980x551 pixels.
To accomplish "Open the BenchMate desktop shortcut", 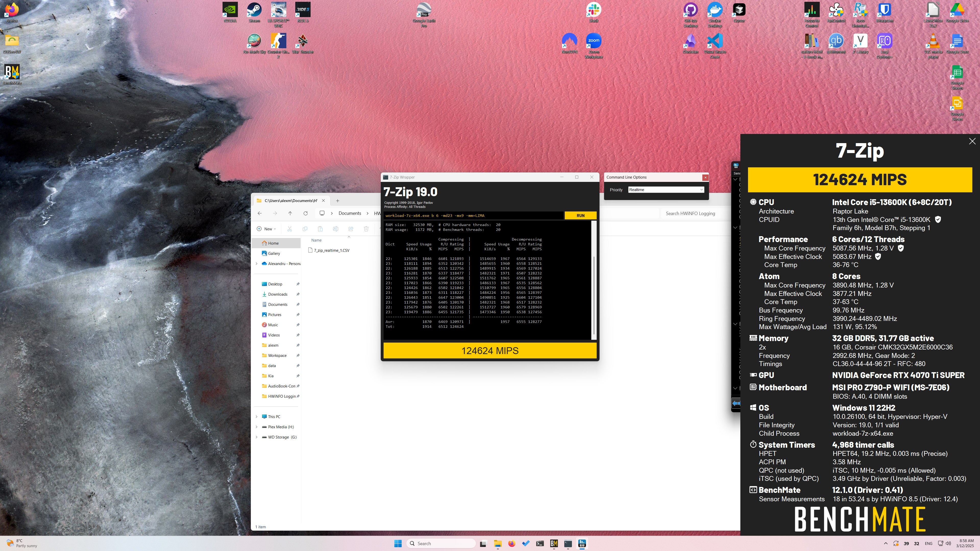I will point(12,74).
